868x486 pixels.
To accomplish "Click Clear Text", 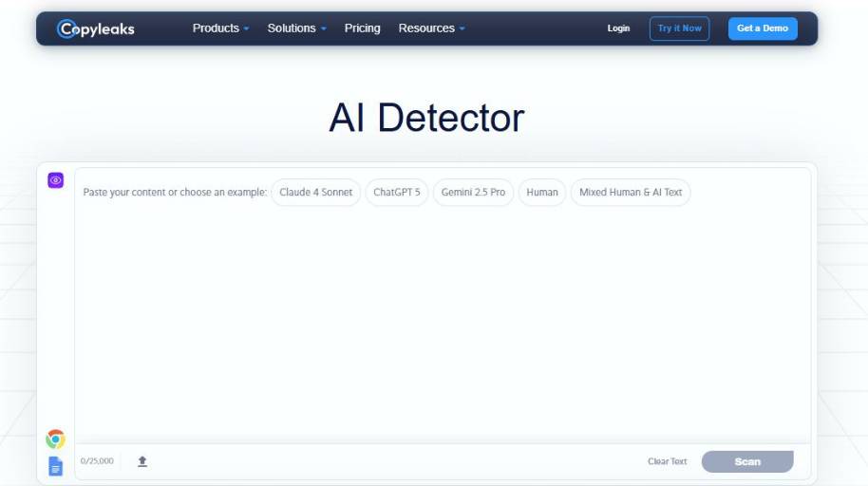I will [x=667, y=461].
